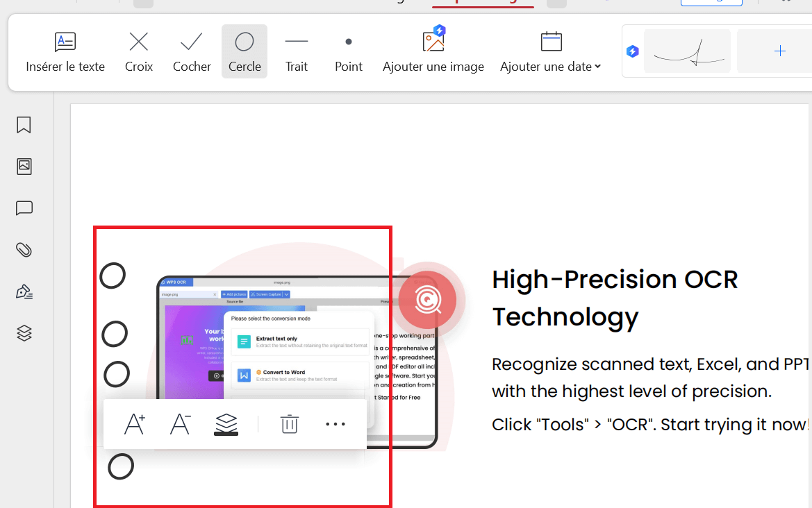Increase annotation font size with A+ icon
This screenshot has width=812, height=508.
pyautogui.click(x=135, y=423)
